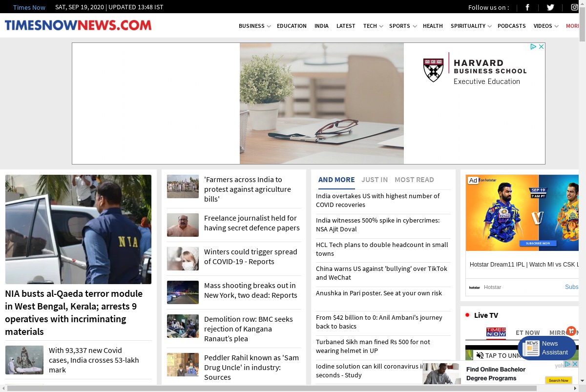Image resolution: width=586 pixels, height=392 pixels.
Task: Click the yellow Search Now button
Action: (558, 380)
